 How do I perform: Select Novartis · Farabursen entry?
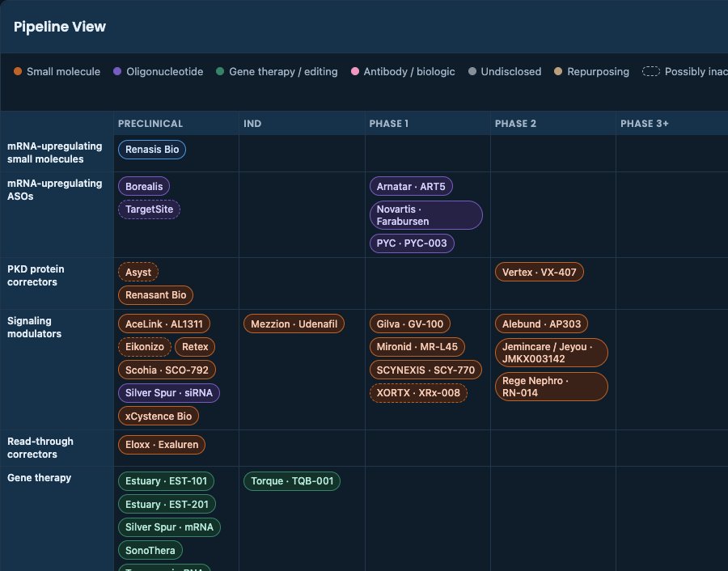click(425, 215)
